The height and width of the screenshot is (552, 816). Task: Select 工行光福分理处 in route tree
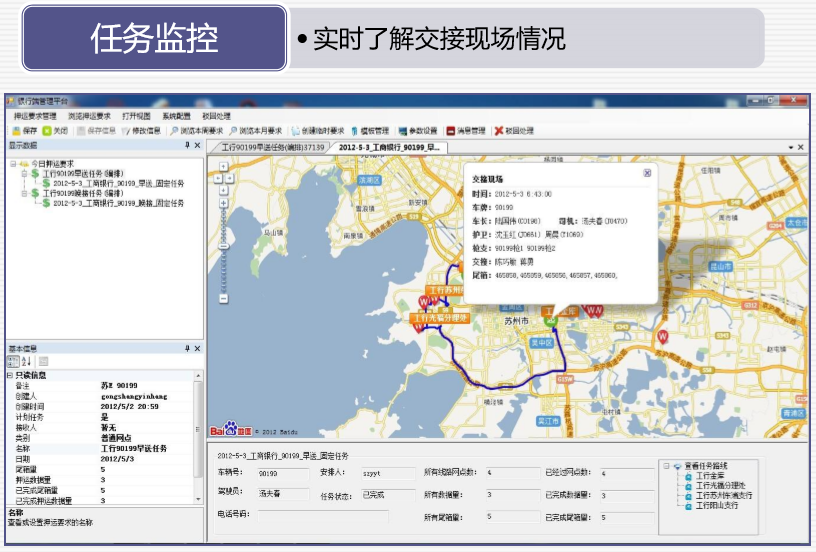coord(721,485)
